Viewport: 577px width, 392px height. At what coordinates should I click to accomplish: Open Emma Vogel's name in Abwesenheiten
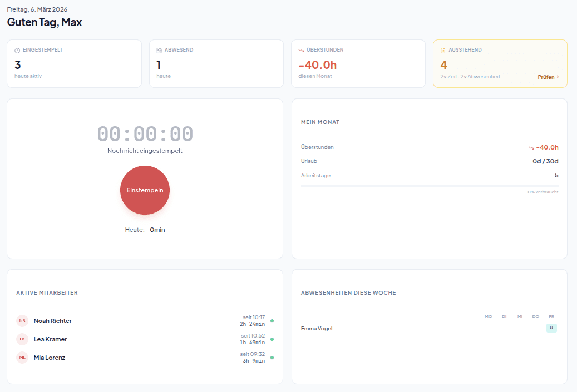coord(316,328)
